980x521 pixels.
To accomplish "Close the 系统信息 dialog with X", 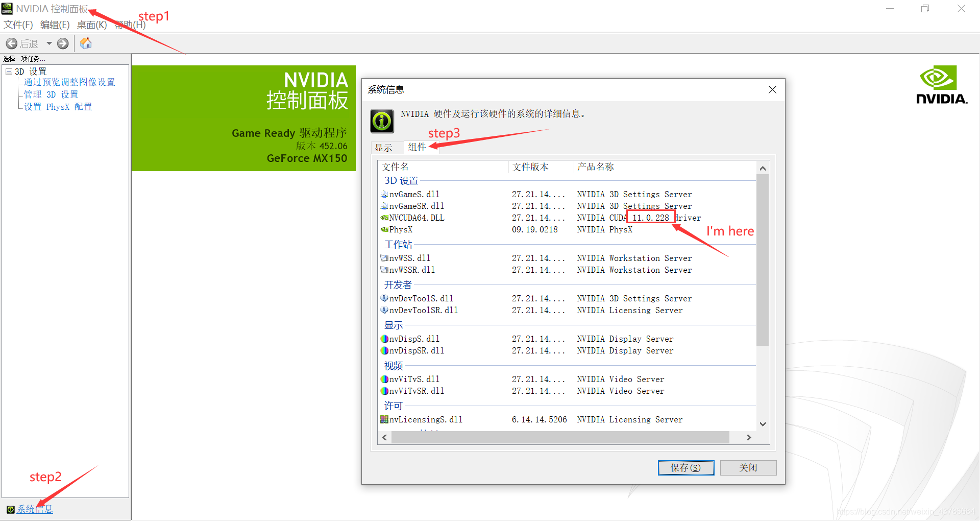I will tap(772, 90).
